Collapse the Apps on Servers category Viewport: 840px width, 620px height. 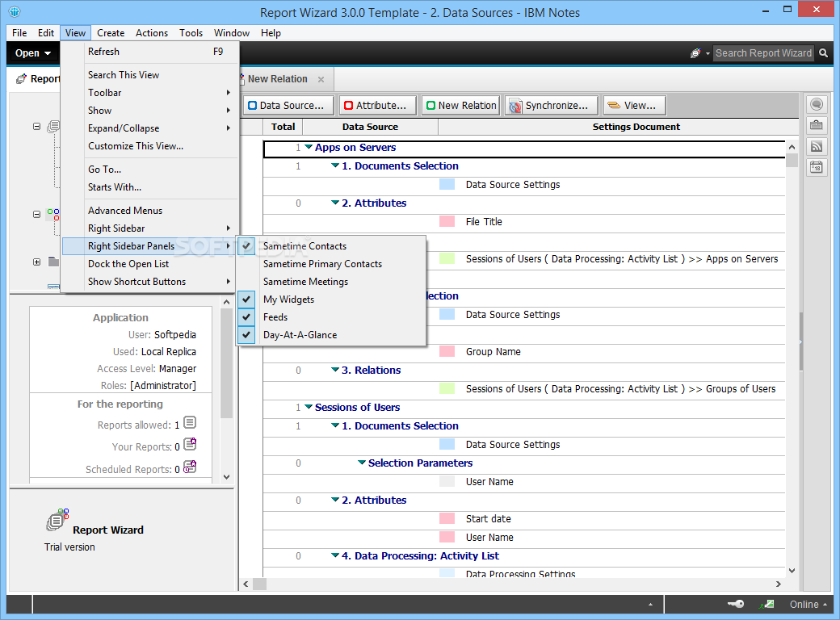tap(309, 147)
